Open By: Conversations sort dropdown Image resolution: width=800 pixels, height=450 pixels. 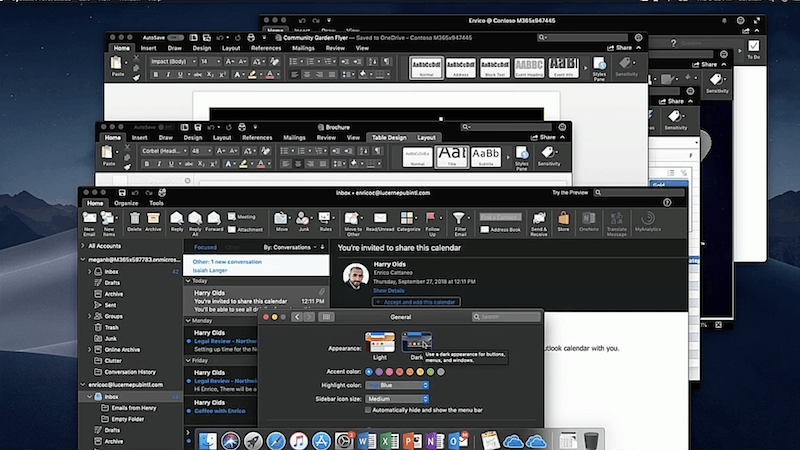point(291,247)
